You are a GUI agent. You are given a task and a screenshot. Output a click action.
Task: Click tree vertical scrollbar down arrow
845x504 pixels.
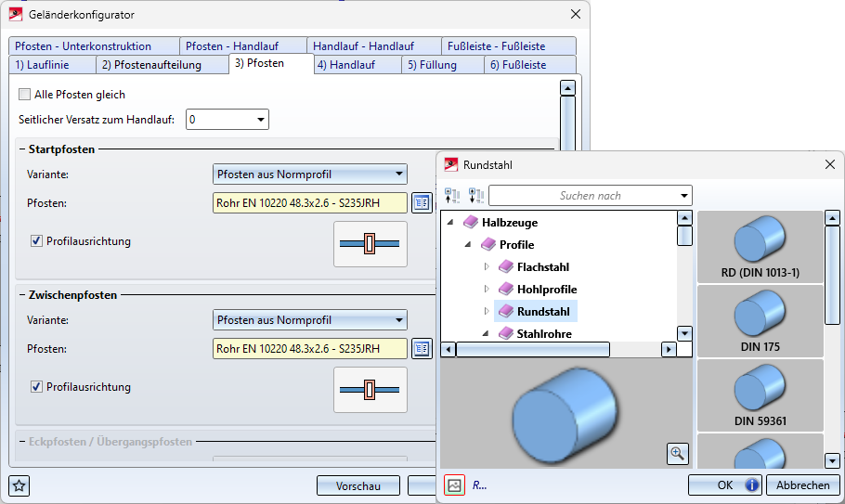pos(684,334)
